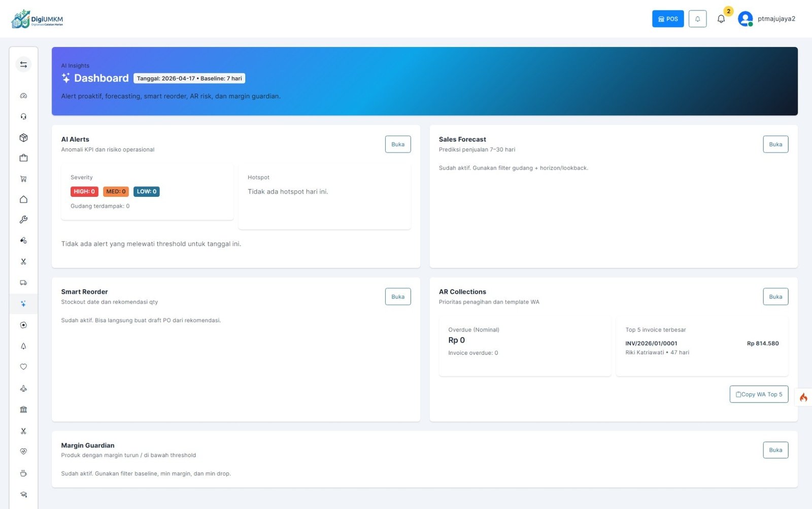Select the graduation cap icon in sidebar
This screenshot has width=812, height=509.
tap(23, 494)
